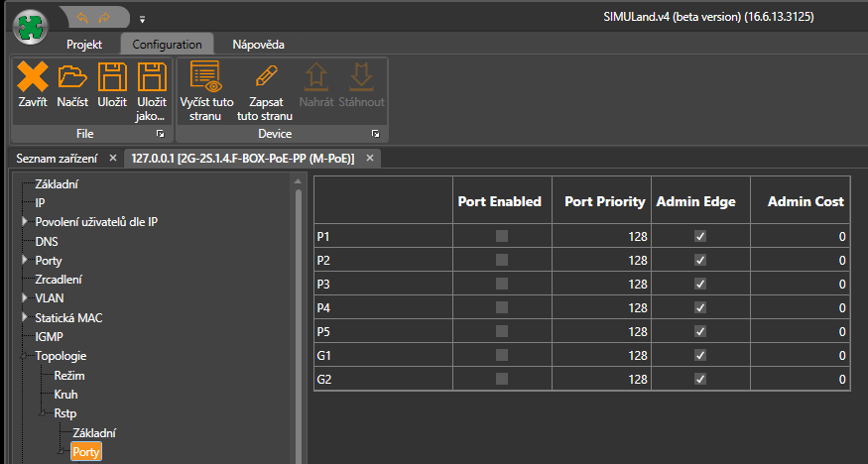Select the IGMP tree item

tap(49, 337)
